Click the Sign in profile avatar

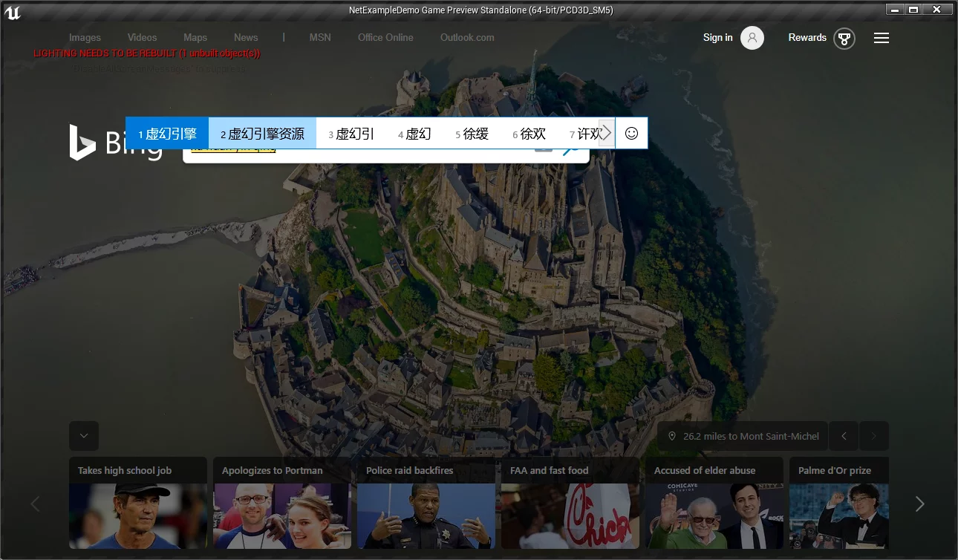(x=752, y=38)
